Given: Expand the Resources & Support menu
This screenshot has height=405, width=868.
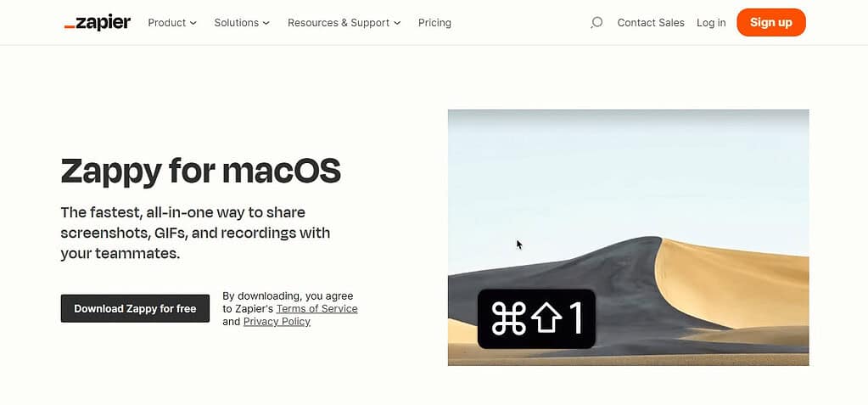Looking at the screenshot, I should tap(344, 23).
